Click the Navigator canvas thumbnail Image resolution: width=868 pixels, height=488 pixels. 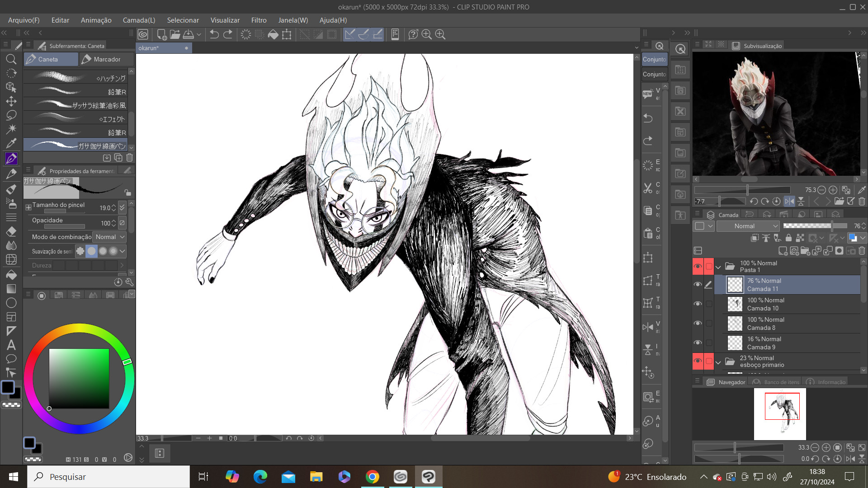click(x=780, y=414)
